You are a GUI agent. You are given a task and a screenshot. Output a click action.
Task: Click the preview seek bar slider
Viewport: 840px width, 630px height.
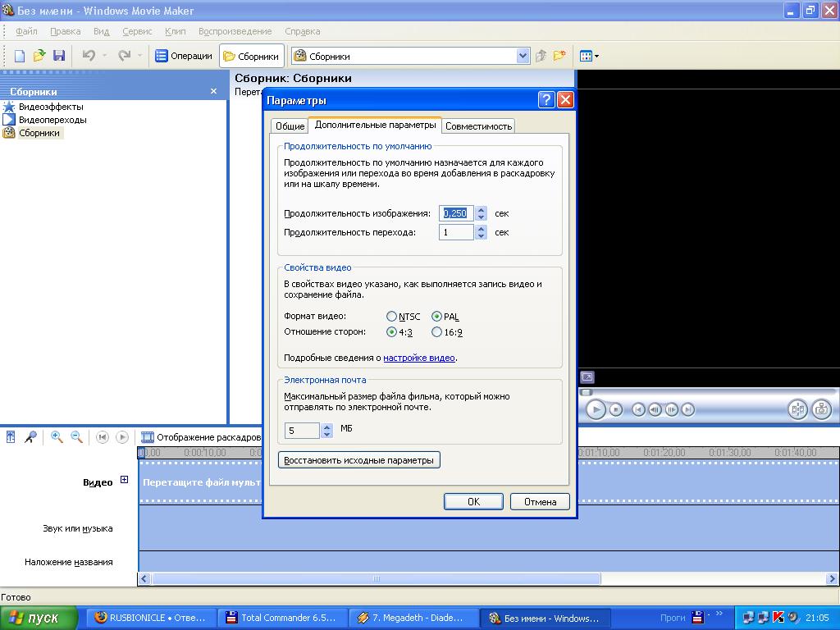(587, 392)
